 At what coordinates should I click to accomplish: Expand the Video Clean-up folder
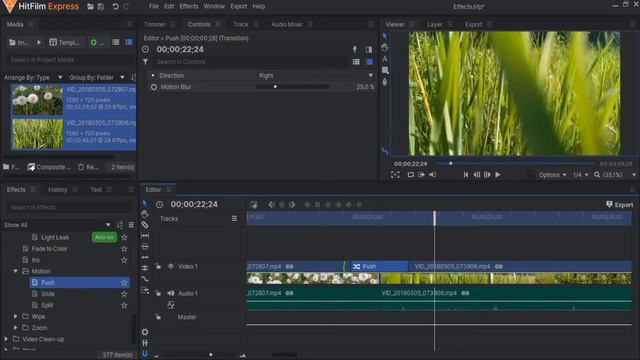[6, 339]
